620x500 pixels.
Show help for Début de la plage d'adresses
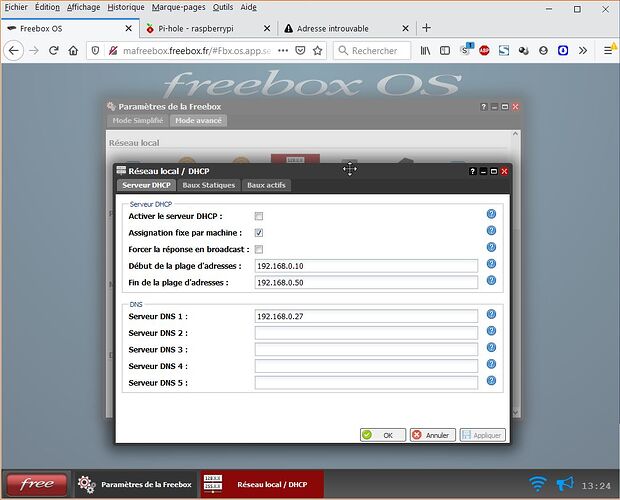pyautogui.click(x=491, y=264)
